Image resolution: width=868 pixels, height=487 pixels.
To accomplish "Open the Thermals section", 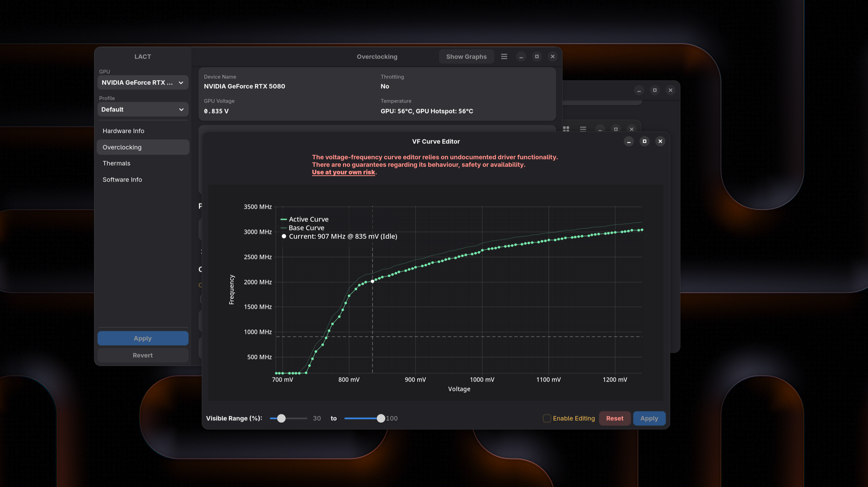I will (x=143, y=164).
